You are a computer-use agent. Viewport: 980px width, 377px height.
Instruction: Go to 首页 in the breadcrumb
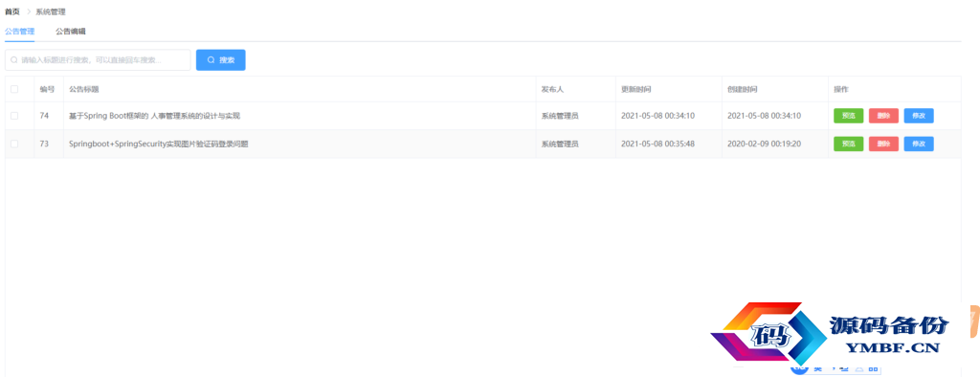[x=11, y=11]
